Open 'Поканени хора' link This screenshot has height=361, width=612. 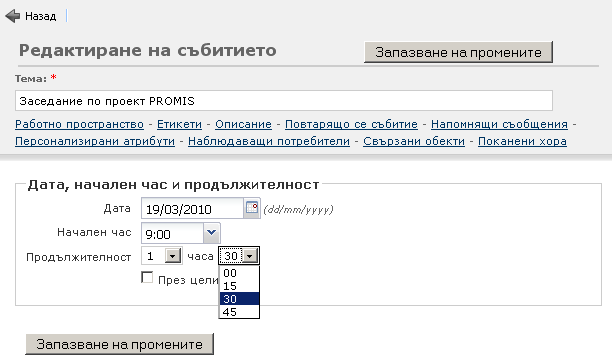[x=522, y=141]
